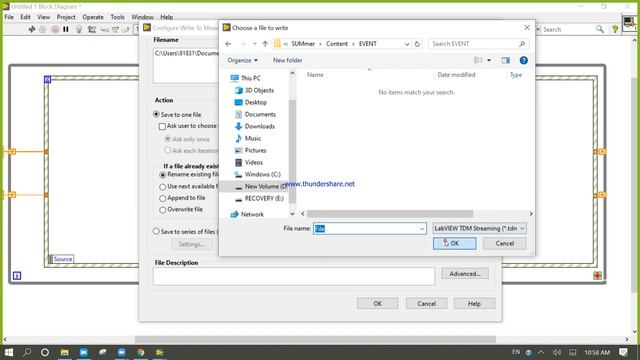Viewport: 640px width, 360px height.
Task: Click the Step Into toolbar icon
Action: [x=105, y=29]
